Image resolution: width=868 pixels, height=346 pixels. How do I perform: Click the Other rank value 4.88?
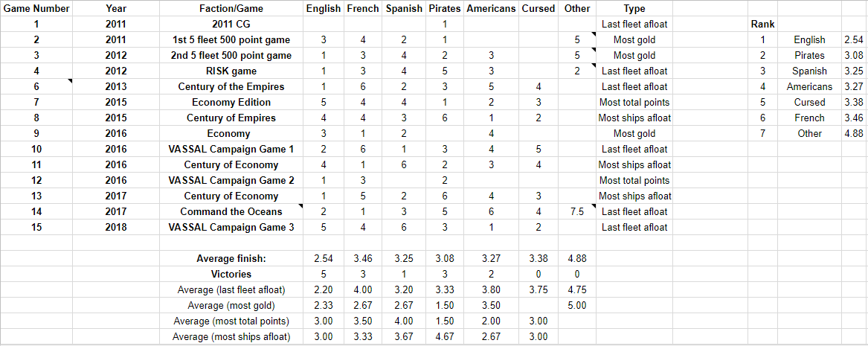click(854, 133)
